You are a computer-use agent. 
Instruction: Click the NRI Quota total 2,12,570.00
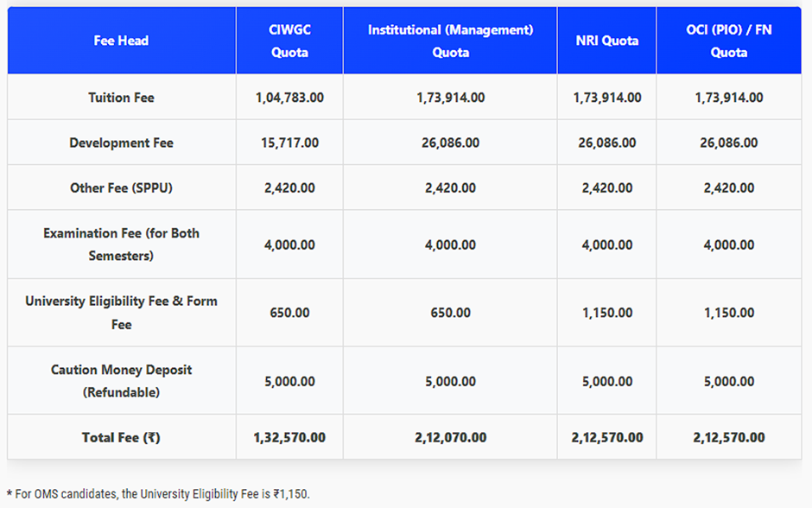pyautogui.click(x=606, y=437)
